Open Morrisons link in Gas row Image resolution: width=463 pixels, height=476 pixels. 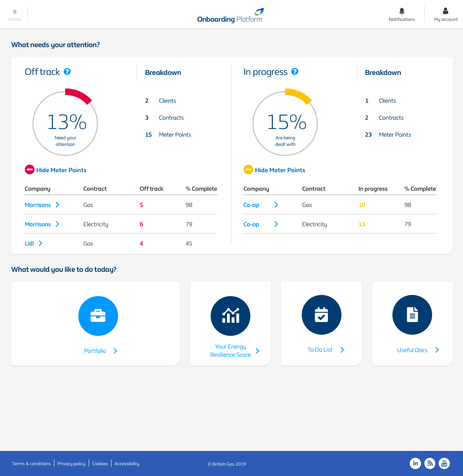pyautogui.click(x=38, y=205)
